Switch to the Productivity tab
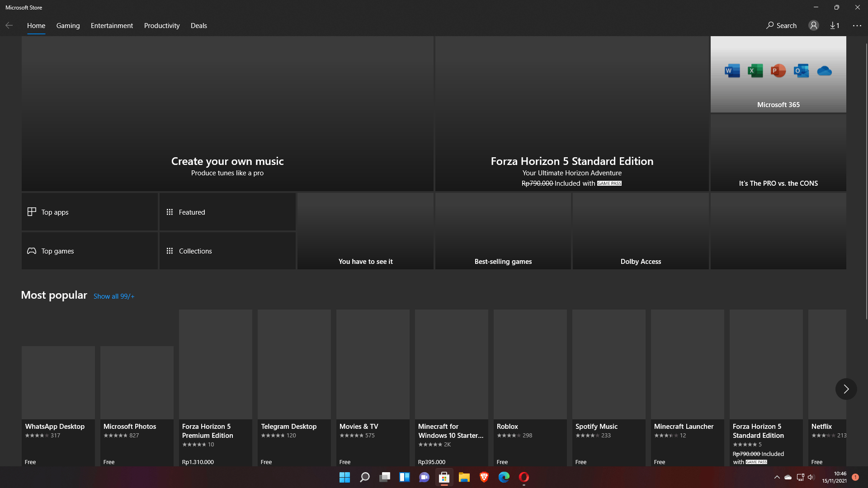This screenshot has width=868, height=488. click(x=162, y=26)
